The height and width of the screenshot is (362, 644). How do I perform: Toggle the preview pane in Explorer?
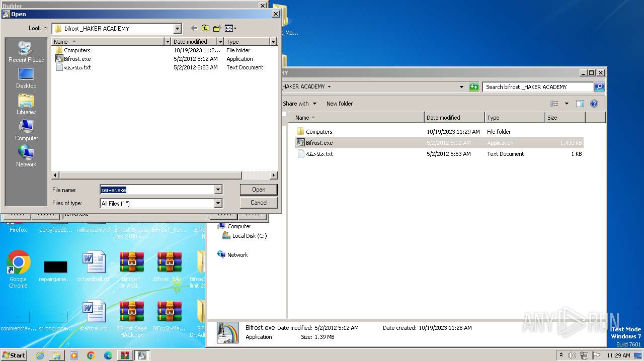[x=580, y=104]
